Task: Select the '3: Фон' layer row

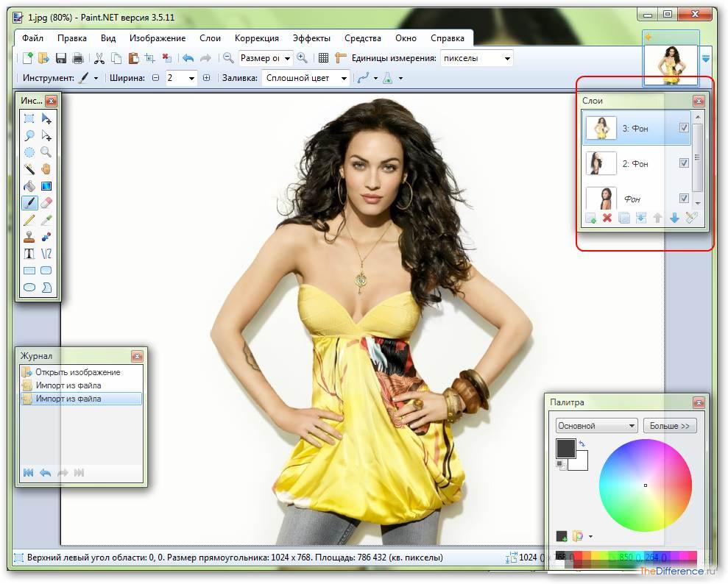Action: 637,128
